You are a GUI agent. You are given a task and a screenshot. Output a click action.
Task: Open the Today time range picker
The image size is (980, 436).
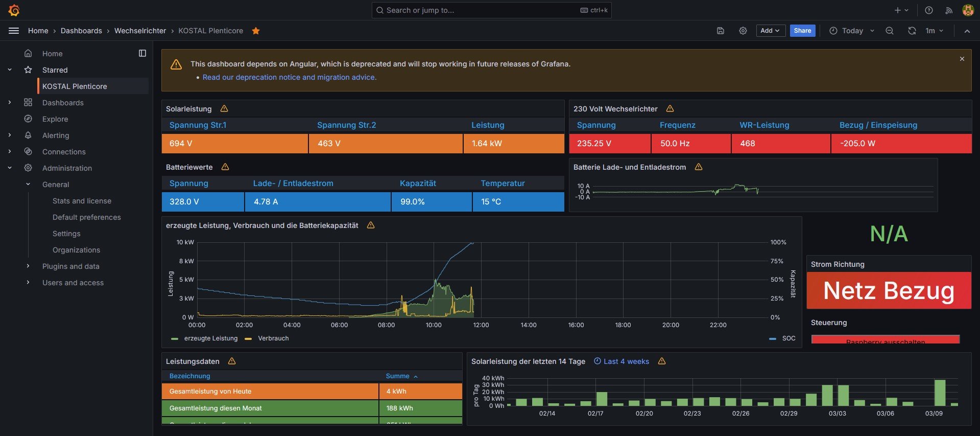click(x=851, y=31)
